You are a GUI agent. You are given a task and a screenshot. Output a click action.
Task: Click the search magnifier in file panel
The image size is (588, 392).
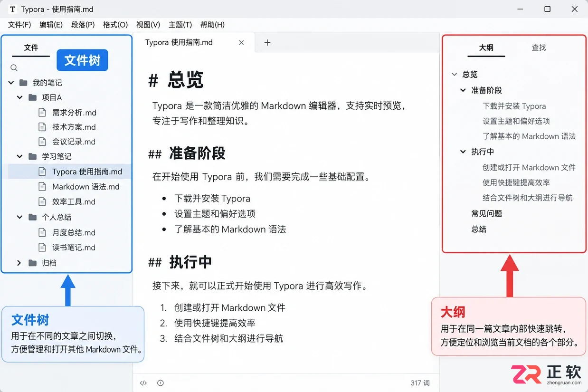14,68
